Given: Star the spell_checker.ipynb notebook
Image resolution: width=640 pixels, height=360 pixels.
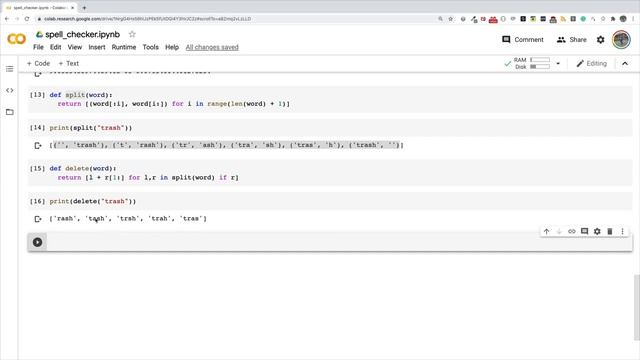Looking at the screenshot, I should pyautogui.click(x=132, y=34).
